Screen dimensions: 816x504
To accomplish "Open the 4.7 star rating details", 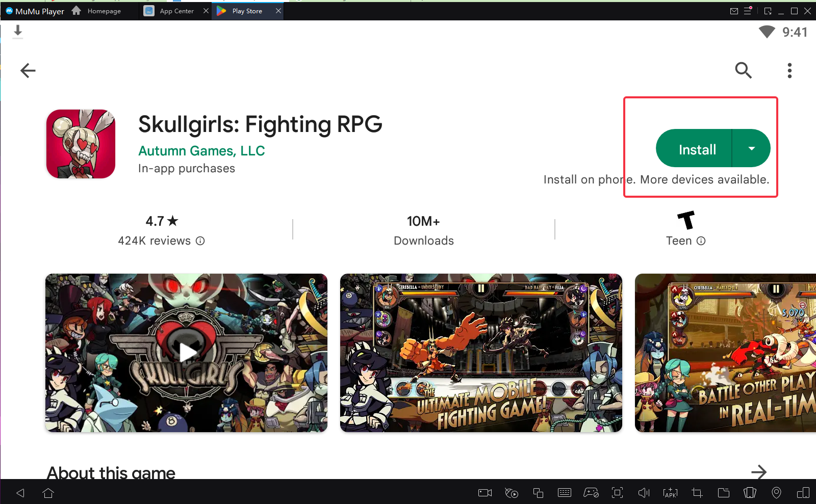I will click(162, 221).
